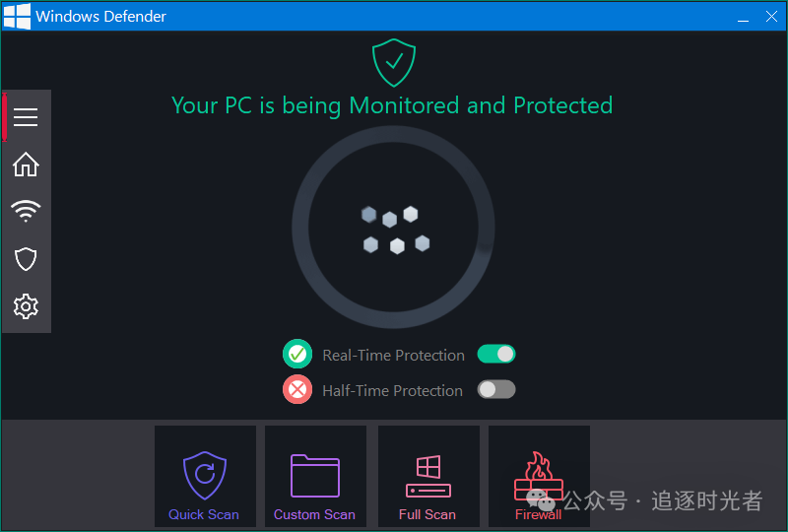The height and width of the screenshot is (532, 788).
Task: Go to Home via house icon
Action: tap(26, 165)
